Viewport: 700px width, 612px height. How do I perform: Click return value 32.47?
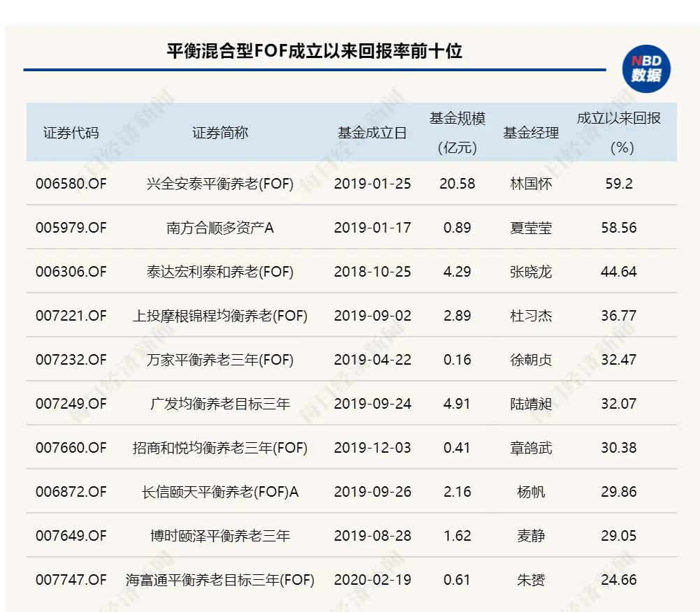coord(619,360)
